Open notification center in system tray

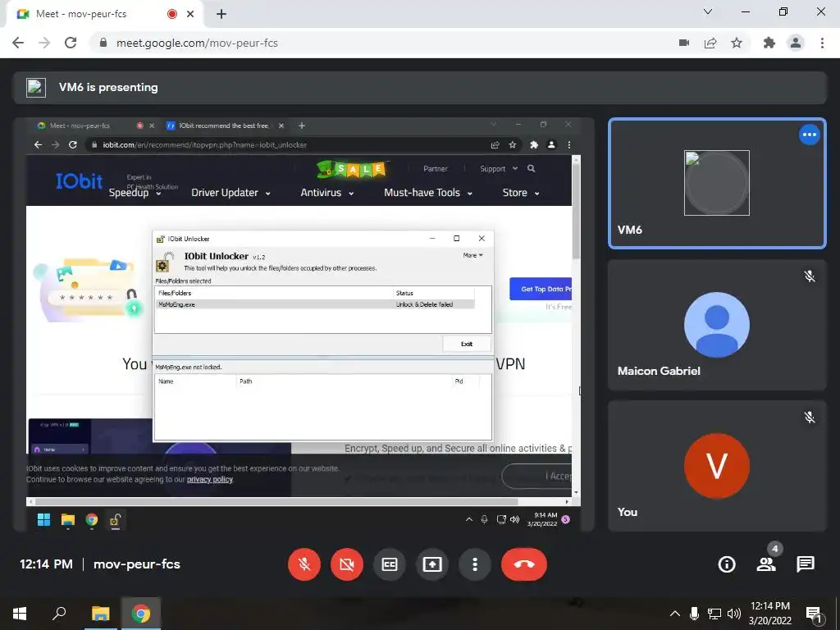point(814,614)
